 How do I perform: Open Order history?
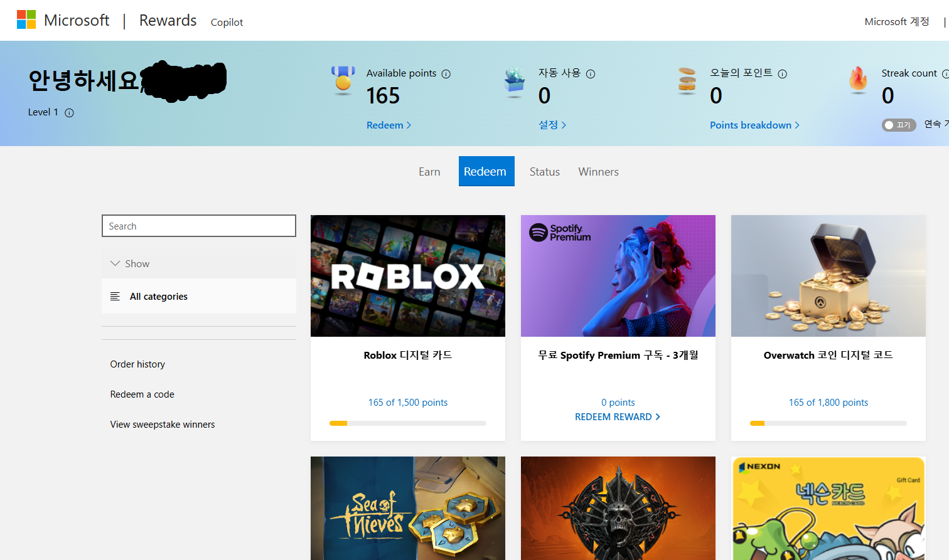[137, 364]
